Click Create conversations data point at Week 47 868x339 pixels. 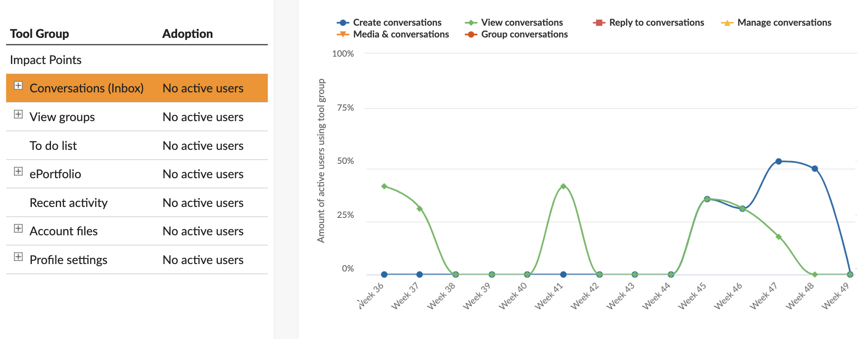pyautogui.click(x=779, y=161)
